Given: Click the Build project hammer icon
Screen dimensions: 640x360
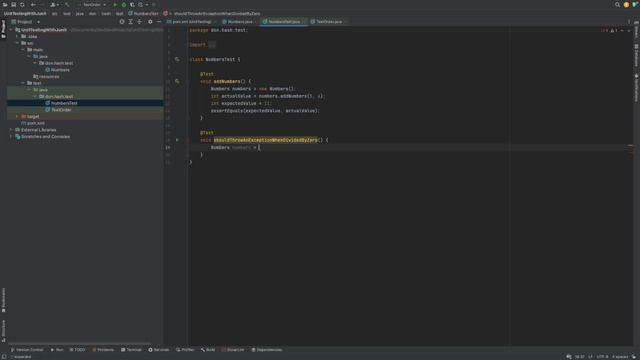Looking at the screenshot, I should (x=67, y=4).
